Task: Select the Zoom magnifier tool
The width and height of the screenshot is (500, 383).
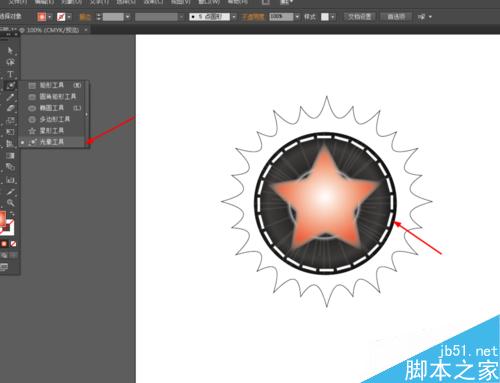Action: point(10,203)
